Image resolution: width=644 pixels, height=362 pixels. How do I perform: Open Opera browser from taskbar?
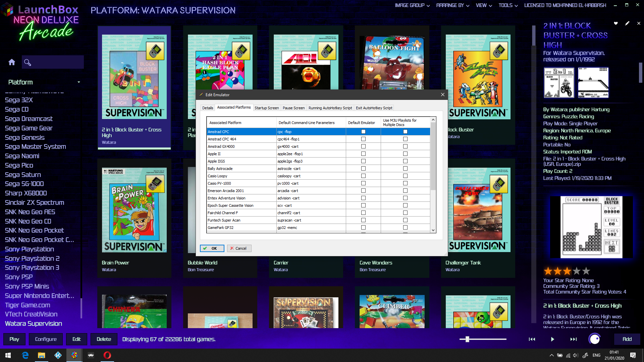107,355
